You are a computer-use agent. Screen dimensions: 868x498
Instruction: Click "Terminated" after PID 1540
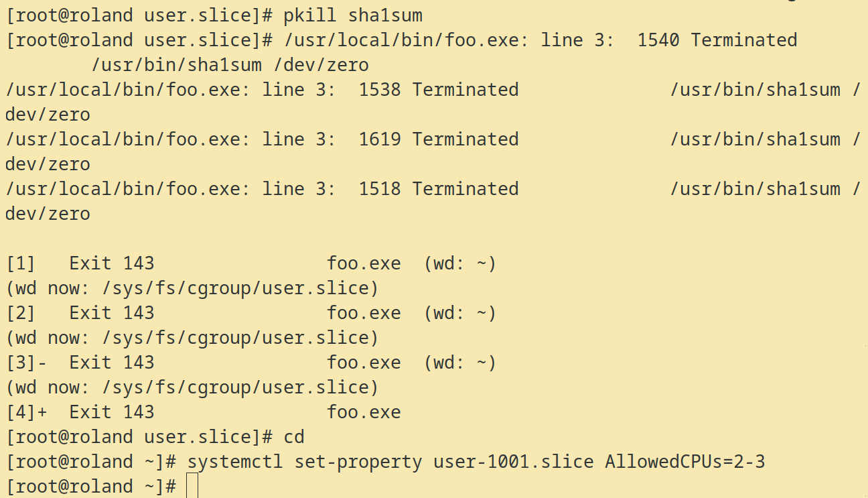click(744, 40)
